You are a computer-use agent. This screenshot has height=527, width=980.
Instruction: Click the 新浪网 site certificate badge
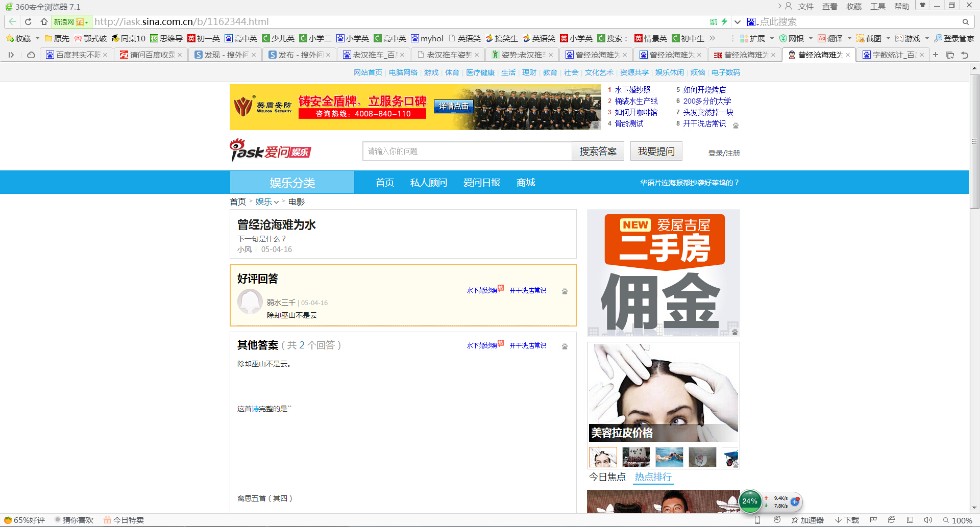click(x=71, y=22)
